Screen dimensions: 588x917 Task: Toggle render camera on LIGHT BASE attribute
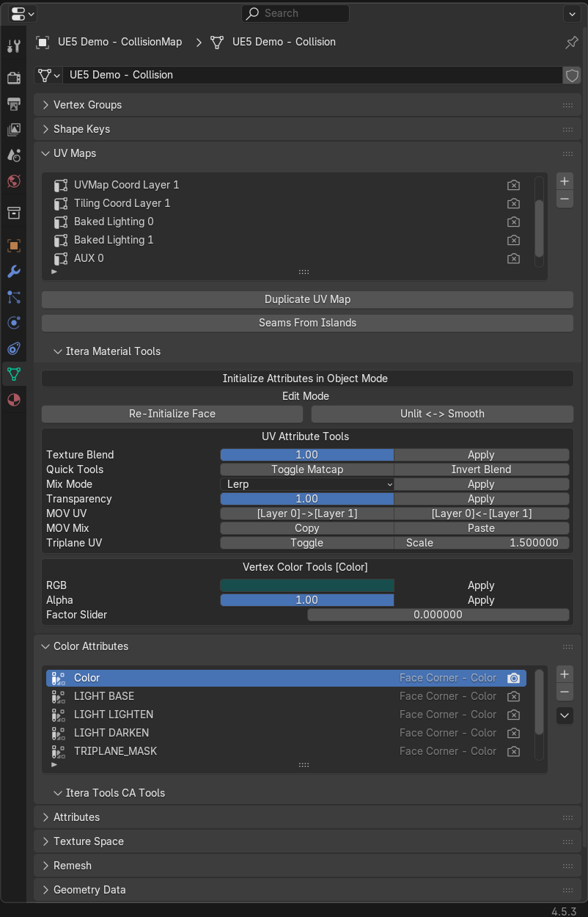514,696
